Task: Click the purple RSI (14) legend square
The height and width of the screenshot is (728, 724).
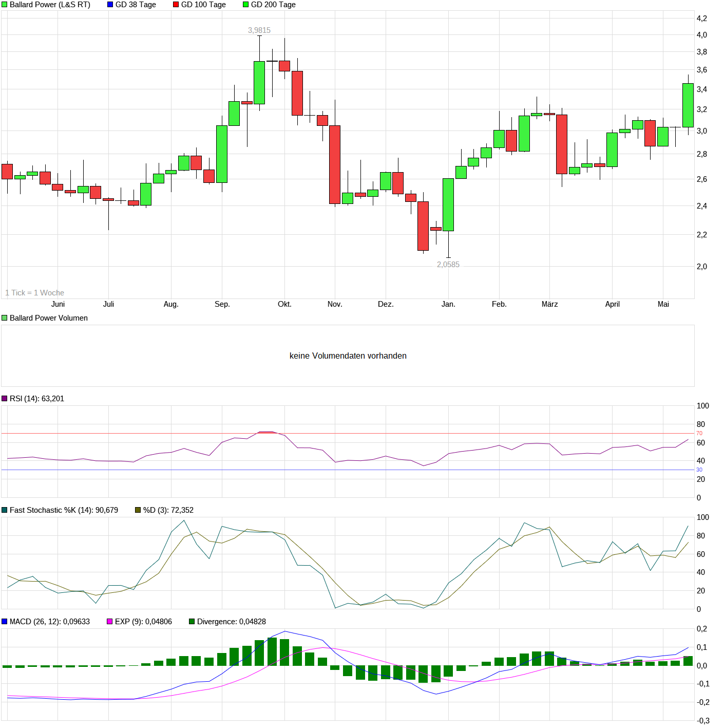Action: 5,399
